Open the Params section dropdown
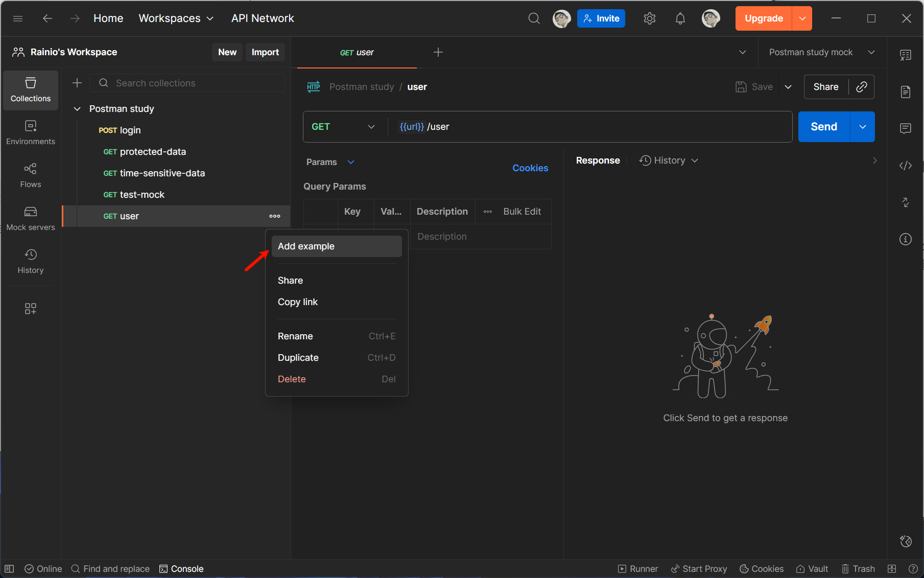The image size is (924, 578). click(330, 162)
